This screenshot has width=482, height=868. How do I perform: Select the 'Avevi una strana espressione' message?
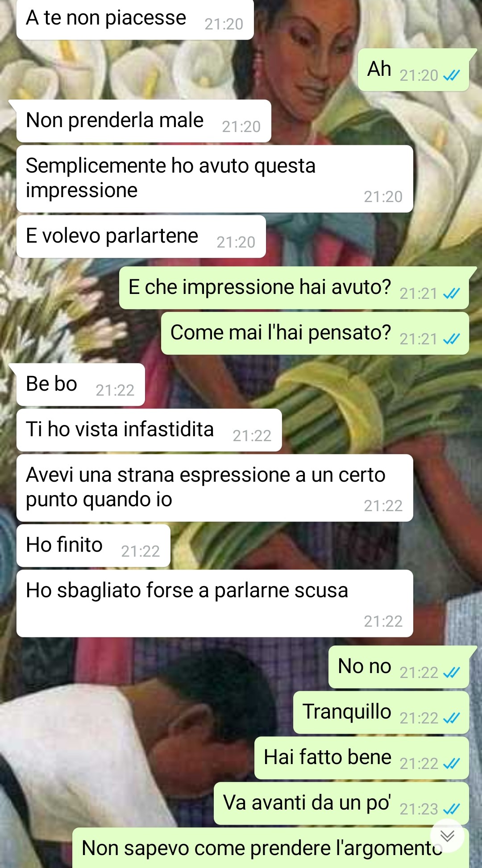point(215,488)
